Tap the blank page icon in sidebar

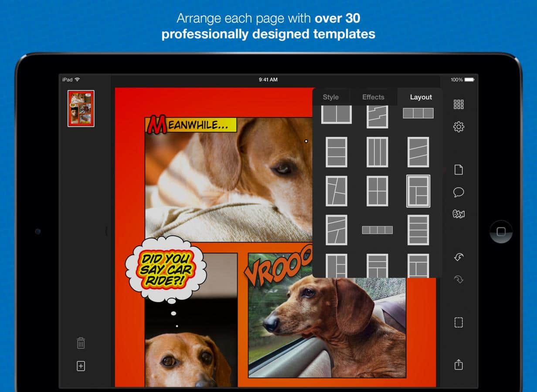(x=459, y=170)
